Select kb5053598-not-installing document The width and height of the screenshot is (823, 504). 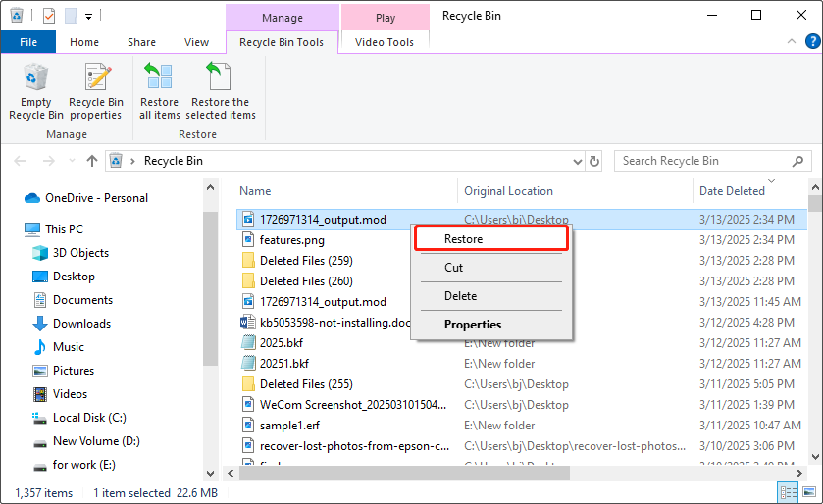click(326, 323)
